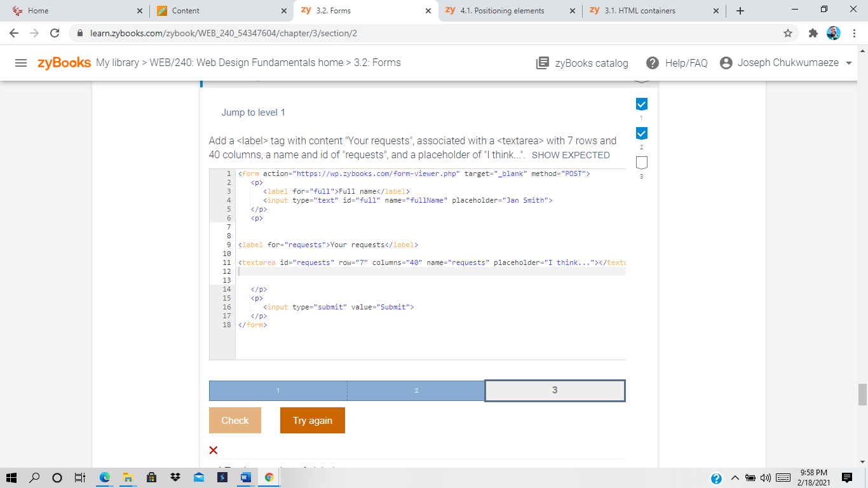
Task: Uncheck the level 2 completion checkbox
Action: 642,133
